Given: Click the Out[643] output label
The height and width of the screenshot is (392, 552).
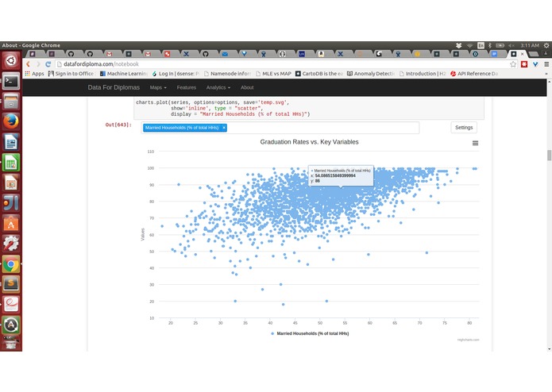Looking at the screenshot, I should coord(118,125).
